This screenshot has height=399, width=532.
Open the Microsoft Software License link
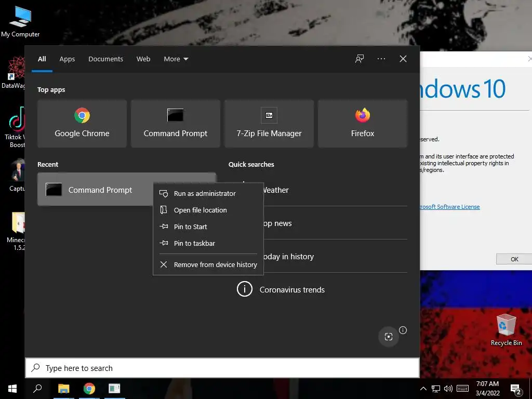[449, 207]
